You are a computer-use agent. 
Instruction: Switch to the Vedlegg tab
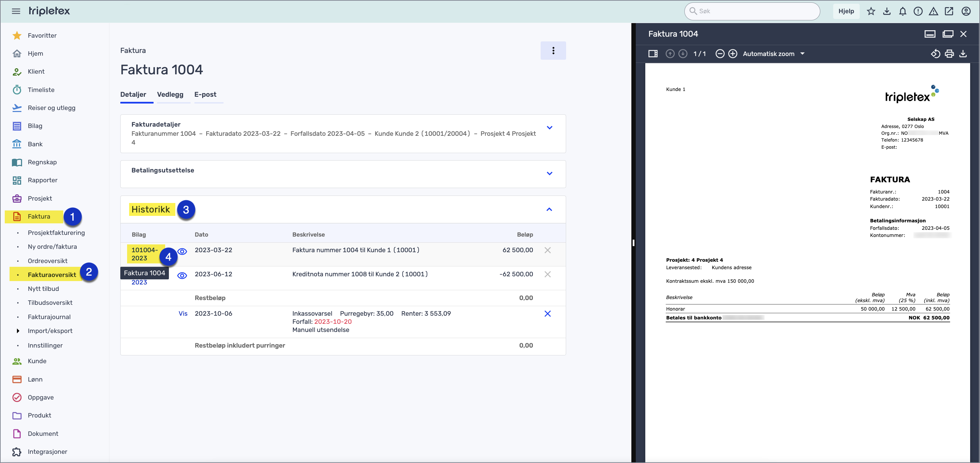(x=170, y=94)
